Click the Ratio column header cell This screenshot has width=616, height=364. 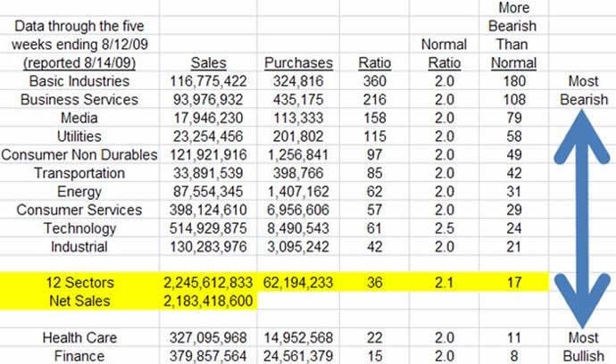(x=374, y=63)
